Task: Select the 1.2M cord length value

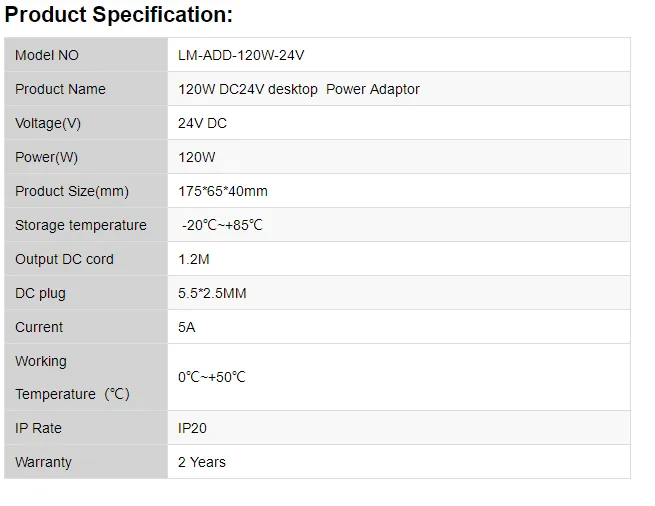Action: pos(194,259)
